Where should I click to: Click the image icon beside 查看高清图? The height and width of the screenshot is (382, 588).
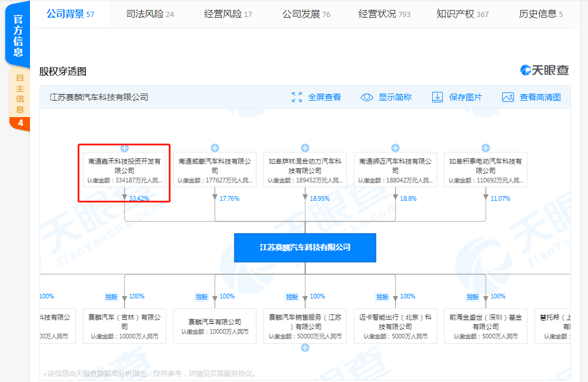tap(507, 97)
